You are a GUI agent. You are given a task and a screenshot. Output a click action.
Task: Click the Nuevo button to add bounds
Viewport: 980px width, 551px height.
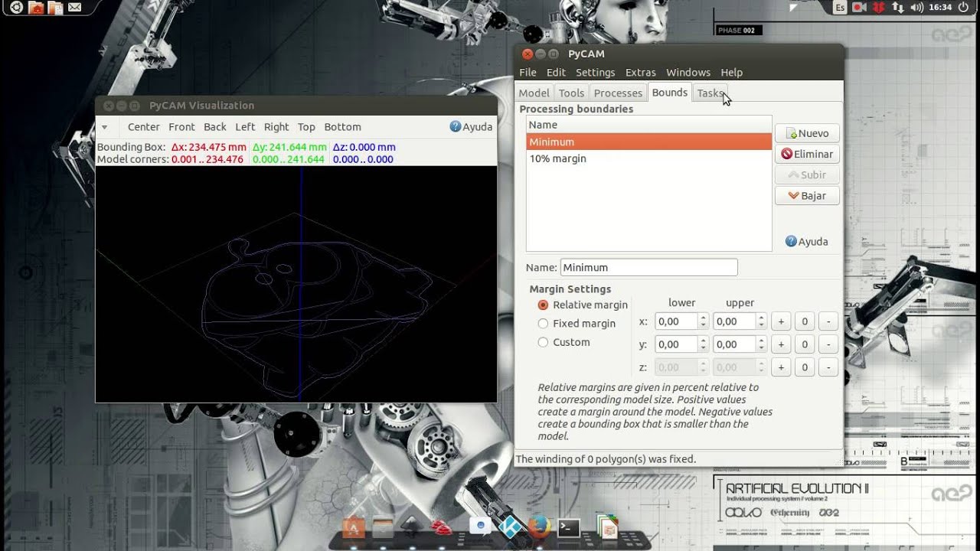point(807,133)
